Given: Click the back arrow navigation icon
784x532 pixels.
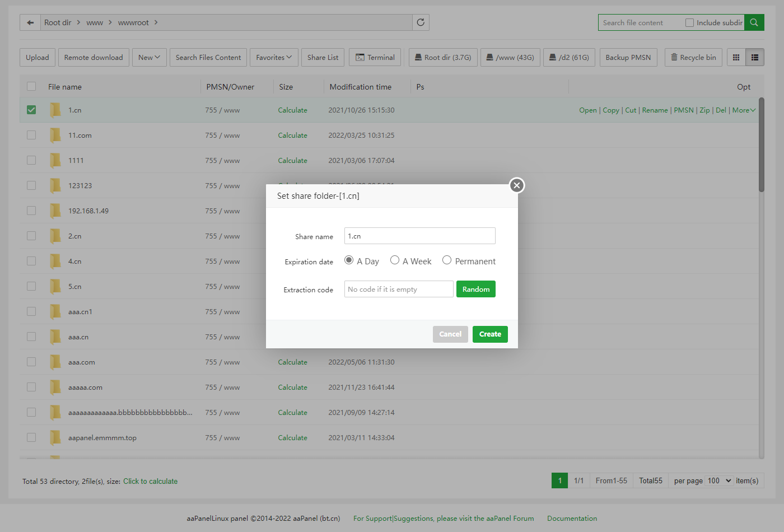Looking at the screenshot, I should pos(30,22).
